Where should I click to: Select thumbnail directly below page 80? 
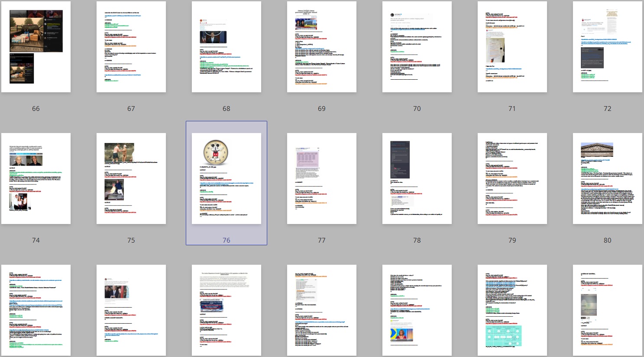[608, 310]
